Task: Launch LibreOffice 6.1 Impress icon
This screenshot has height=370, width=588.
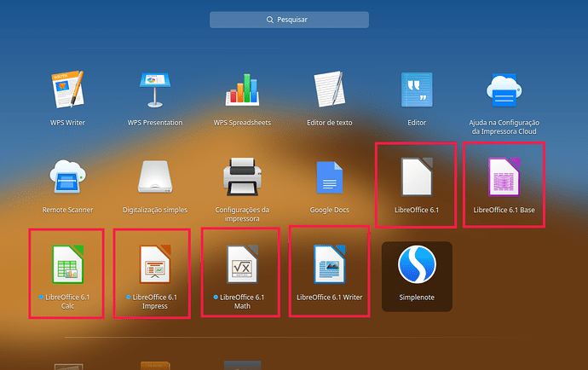Action: (155, 263)
